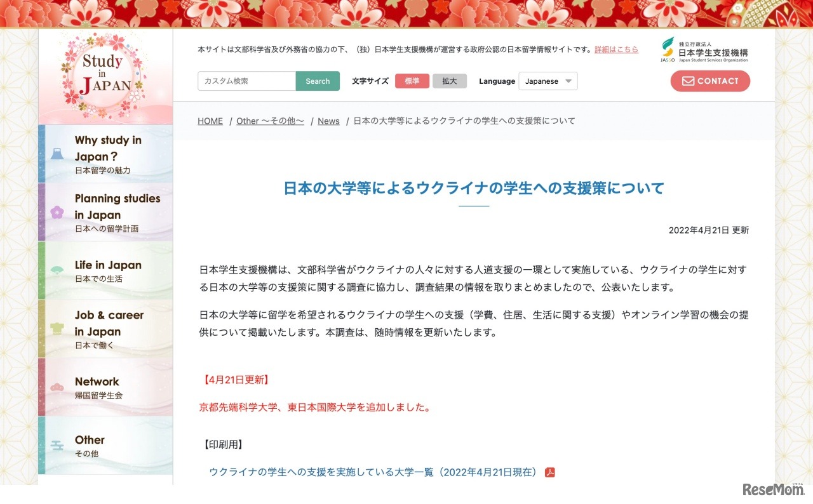Click the fan icon for Life in Japan

tap(57, 269)
